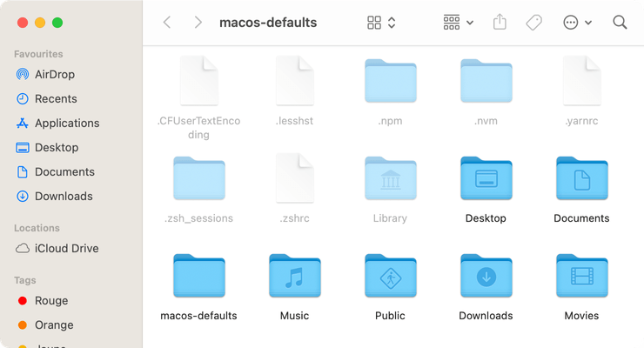The width and height of the screenshot is (644, 348).
Task: Go forward with the right chevron button
Action: [198, 22]
